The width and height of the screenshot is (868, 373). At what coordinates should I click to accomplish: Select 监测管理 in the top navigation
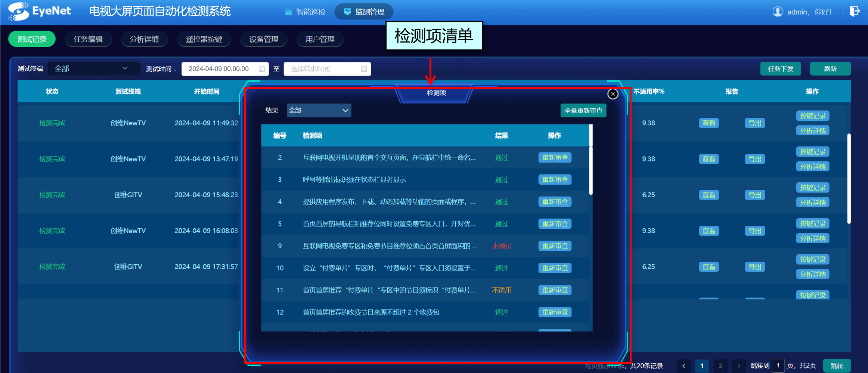coord(363,12)
